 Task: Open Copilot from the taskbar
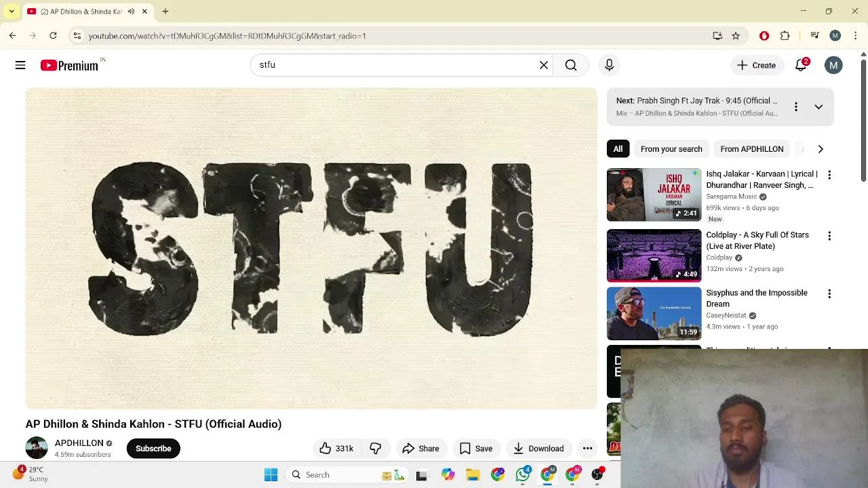(x=448, y=474)
